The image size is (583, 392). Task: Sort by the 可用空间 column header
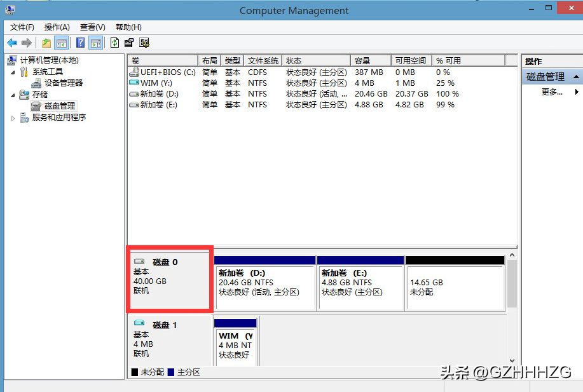411,60
